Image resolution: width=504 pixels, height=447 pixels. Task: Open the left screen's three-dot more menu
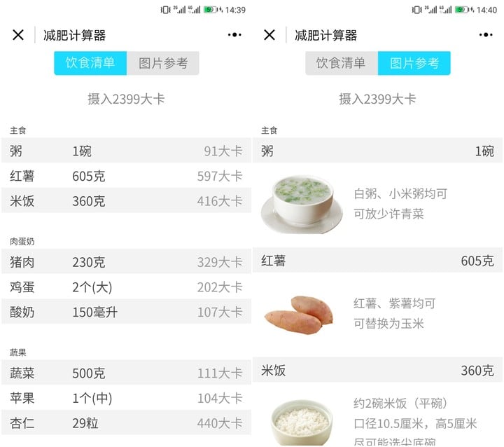[234, 35]
